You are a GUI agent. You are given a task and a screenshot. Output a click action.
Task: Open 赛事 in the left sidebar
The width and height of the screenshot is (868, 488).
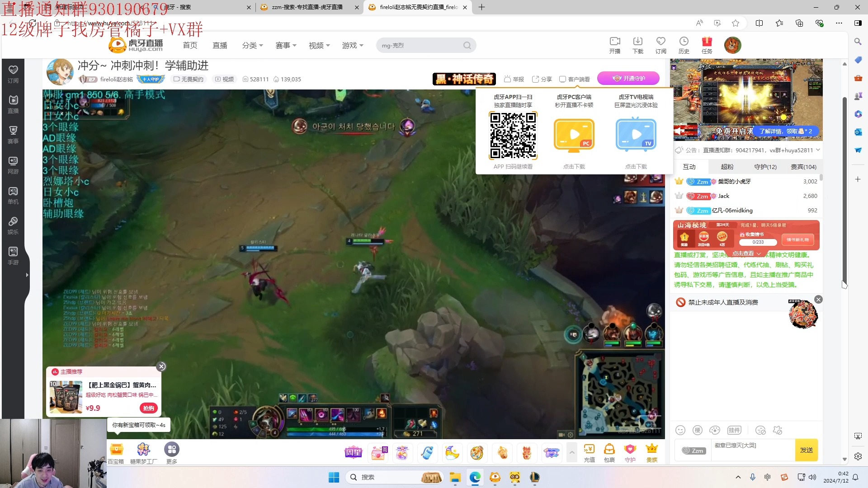point(13,135)
